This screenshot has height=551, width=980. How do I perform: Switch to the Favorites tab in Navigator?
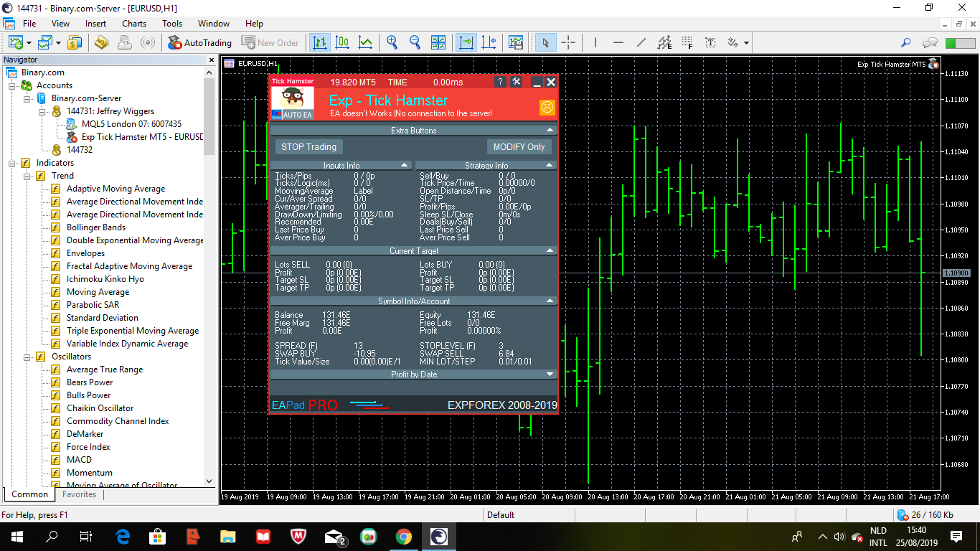(x=79, y=494)
